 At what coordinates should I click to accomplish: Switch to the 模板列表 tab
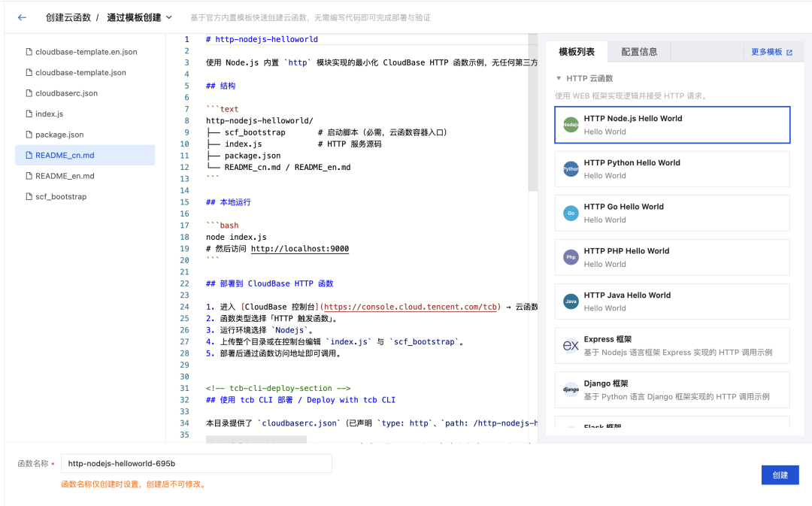coord(577,52)
